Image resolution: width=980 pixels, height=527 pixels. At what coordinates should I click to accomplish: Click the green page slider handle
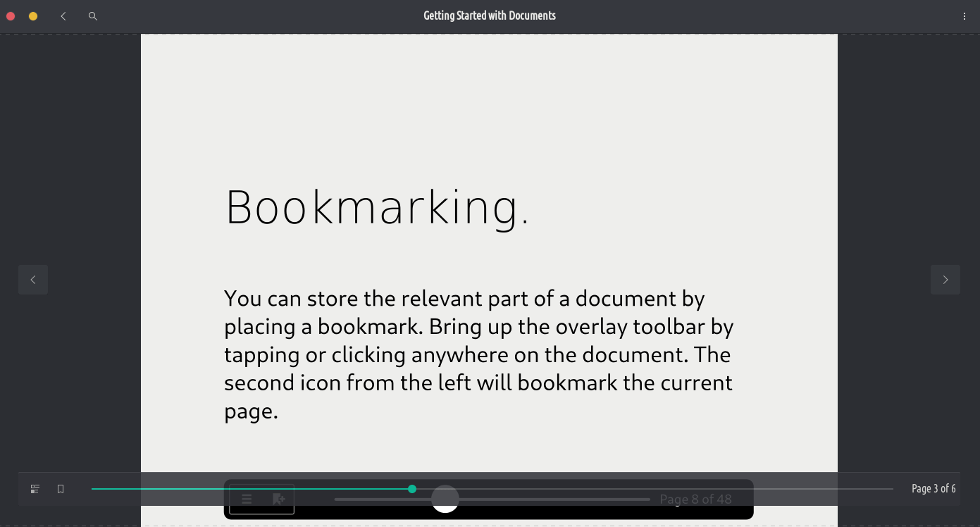[x=412, y=489]
